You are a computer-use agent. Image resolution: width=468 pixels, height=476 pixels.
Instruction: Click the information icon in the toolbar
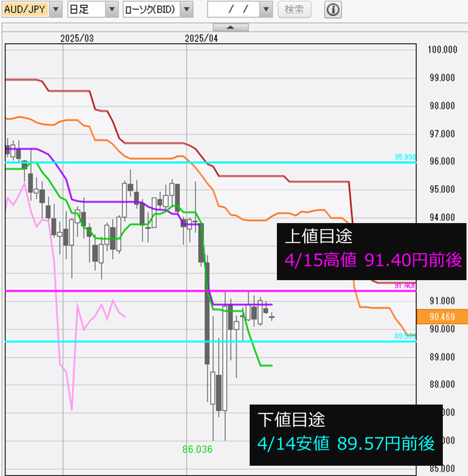tap(333, 9)
